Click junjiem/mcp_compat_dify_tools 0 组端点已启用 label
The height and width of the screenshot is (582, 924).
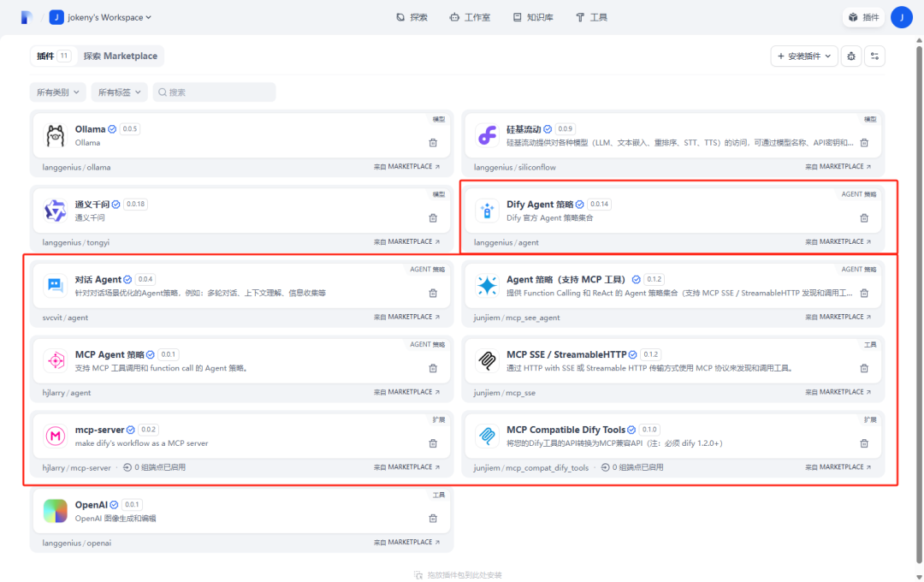[x=632, y=467]
